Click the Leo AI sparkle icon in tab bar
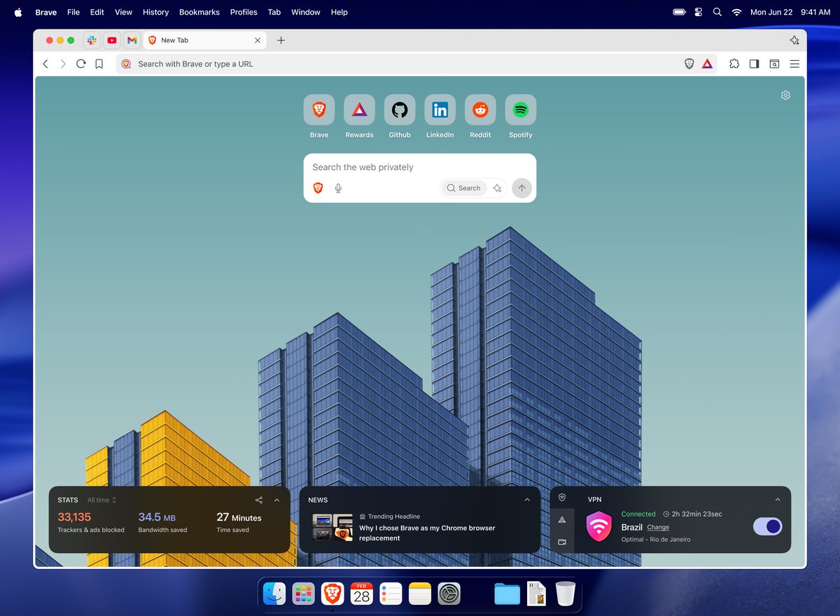The height and width of the screenshot is (616, 840). pos(794,41)
